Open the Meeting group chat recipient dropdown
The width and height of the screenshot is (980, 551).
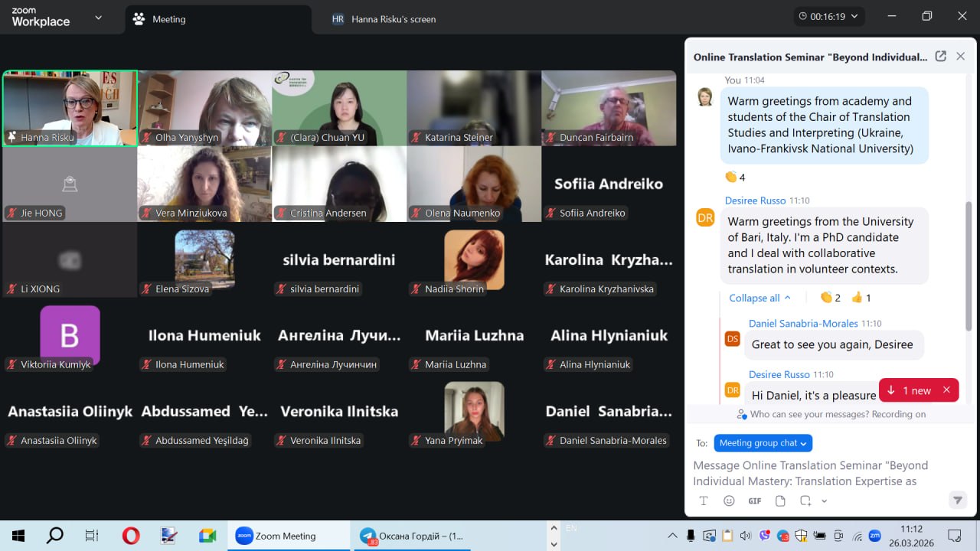pyautogui.click(x=763, y=443)
